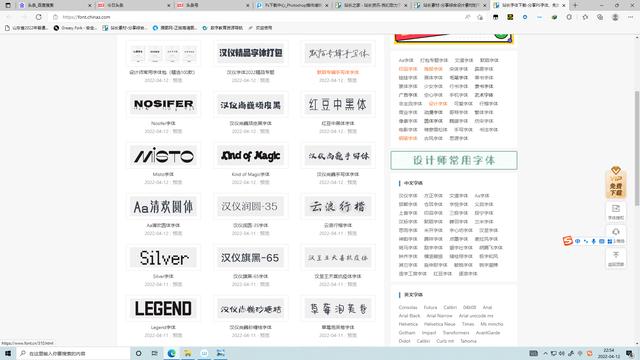Screen dimensions: 640x360
Task: Open the browser three-dot settings menu
Action: pos(630,17)
